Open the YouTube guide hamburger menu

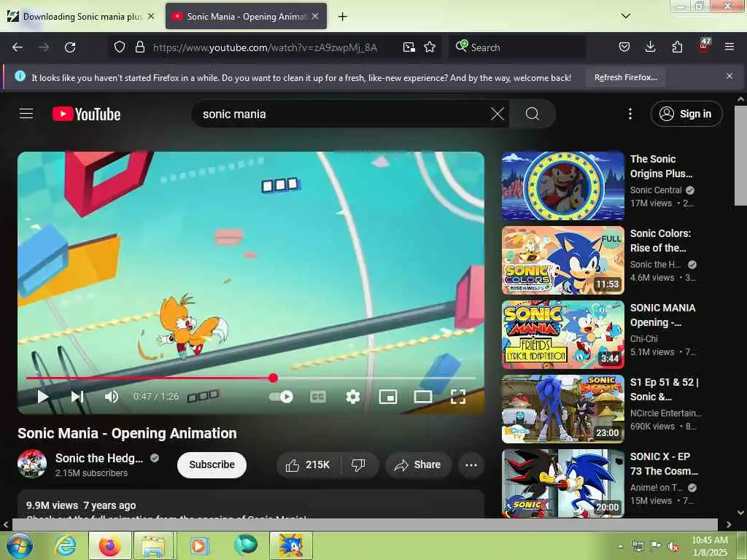pyautogui.click(x=26, y=114)
